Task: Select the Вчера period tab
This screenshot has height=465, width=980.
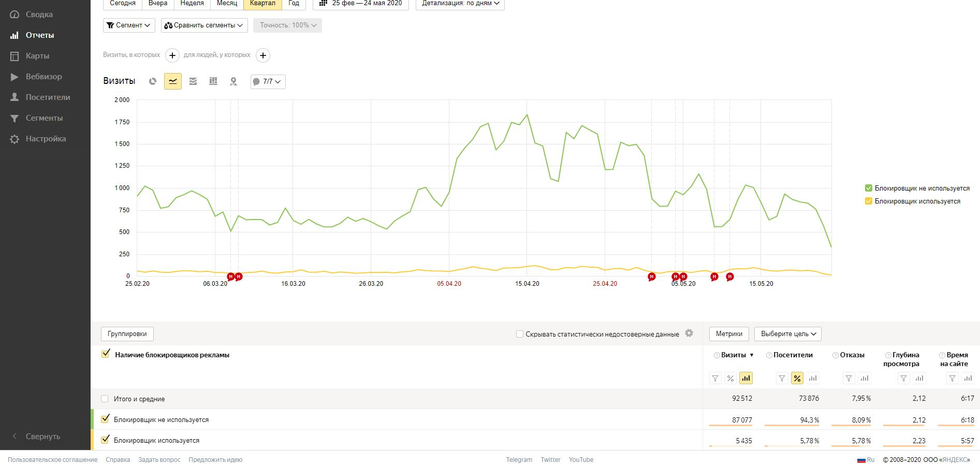Action: [158, 3]
